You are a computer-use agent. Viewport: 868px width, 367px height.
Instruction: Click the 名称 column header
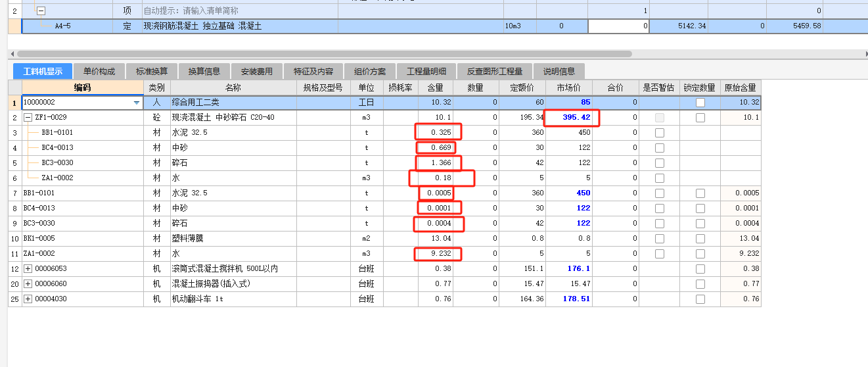pyautogui.click(x=233, y=87)
